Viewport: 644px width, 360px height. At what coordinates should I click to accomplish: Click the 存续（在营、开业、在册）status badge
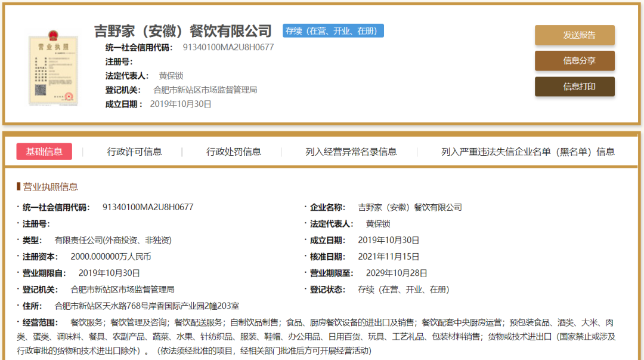pos(333,31)
